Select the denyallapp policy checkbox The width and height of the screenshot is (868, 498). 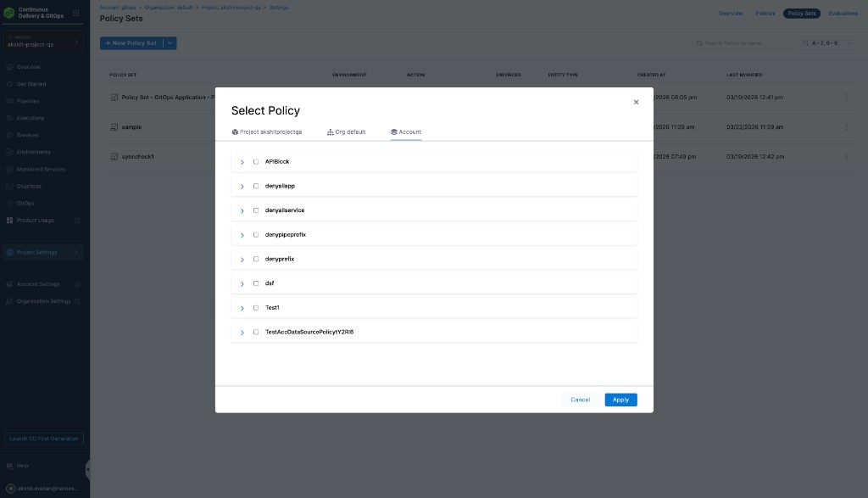pyautogui.click(x=256, y=186)
